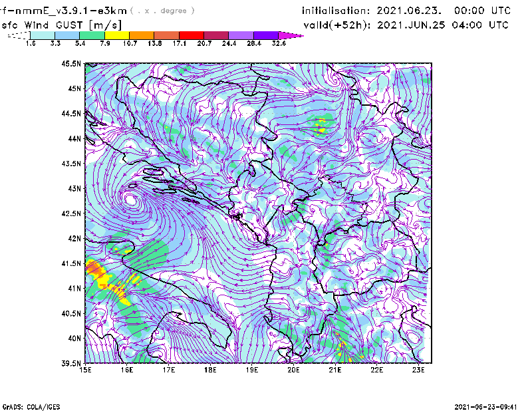The image size is (532, 411).
Task: Click the 15E longitude label
Action: [x=85, y=370]
